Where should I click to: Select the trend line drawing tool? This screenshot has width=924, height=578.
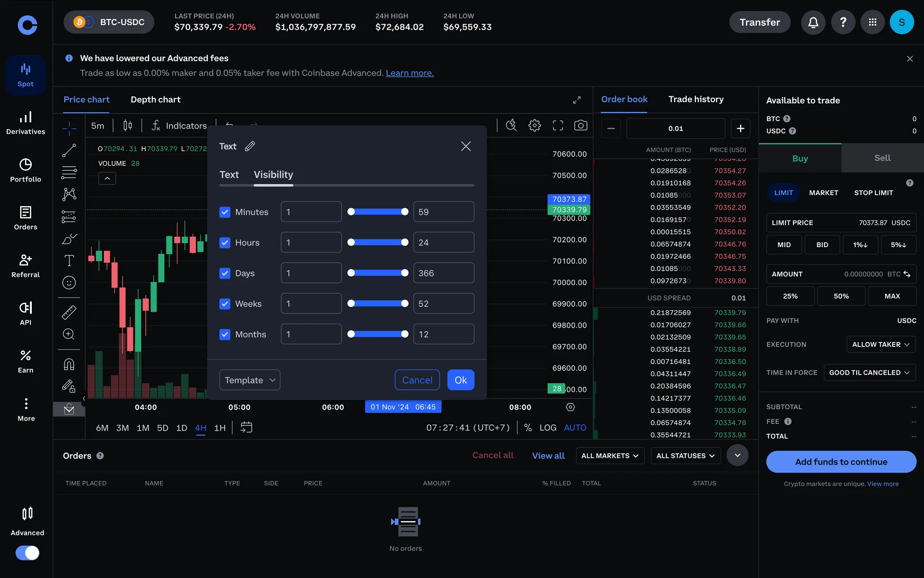(69, 151)
